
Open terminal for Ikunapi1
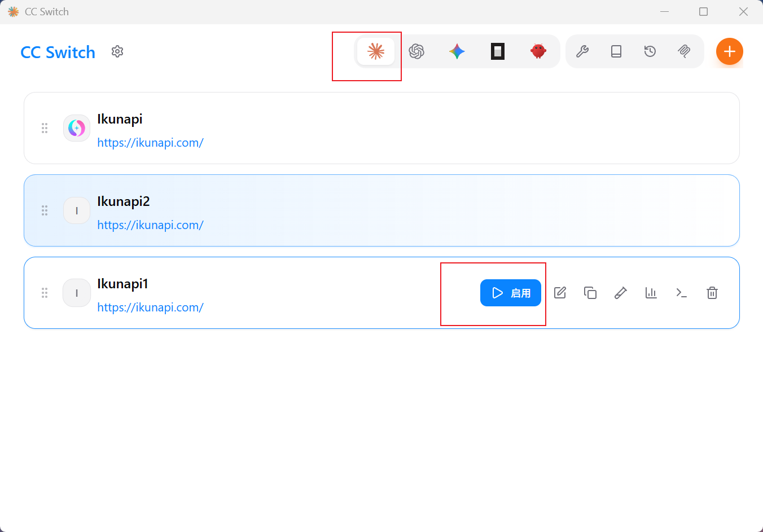pyautogui.click(x=682, y=293)
